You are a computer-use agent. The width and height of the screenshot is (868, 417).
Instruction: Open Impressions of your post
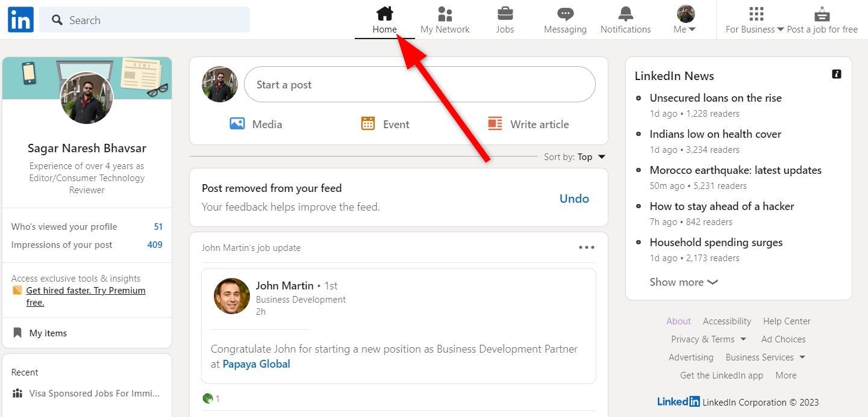(62, 245)
